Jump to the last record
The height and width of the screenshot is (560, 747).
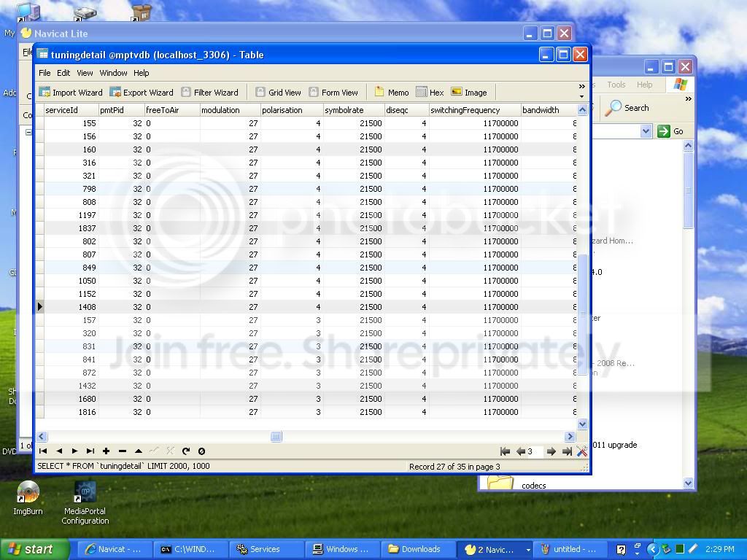90,451
